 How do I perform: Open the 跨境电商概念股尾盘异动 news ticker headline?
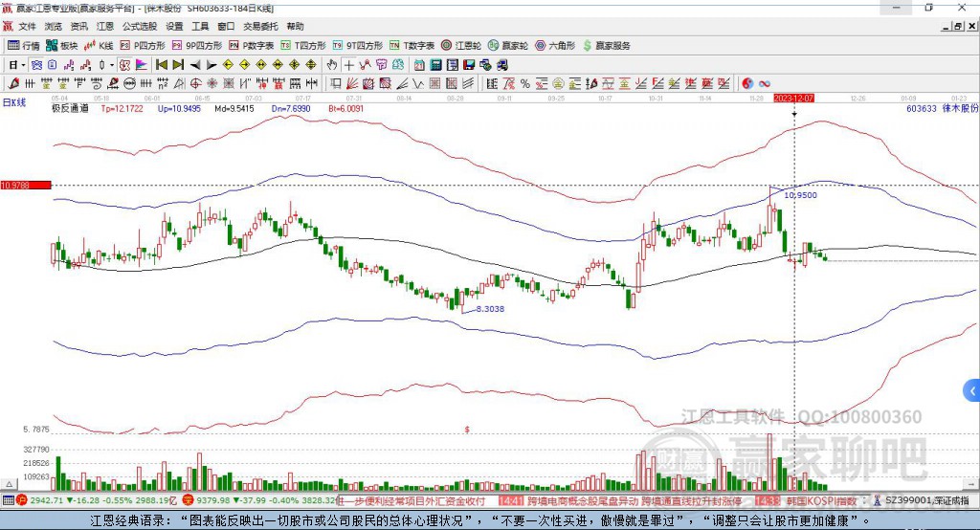point(583,500)
